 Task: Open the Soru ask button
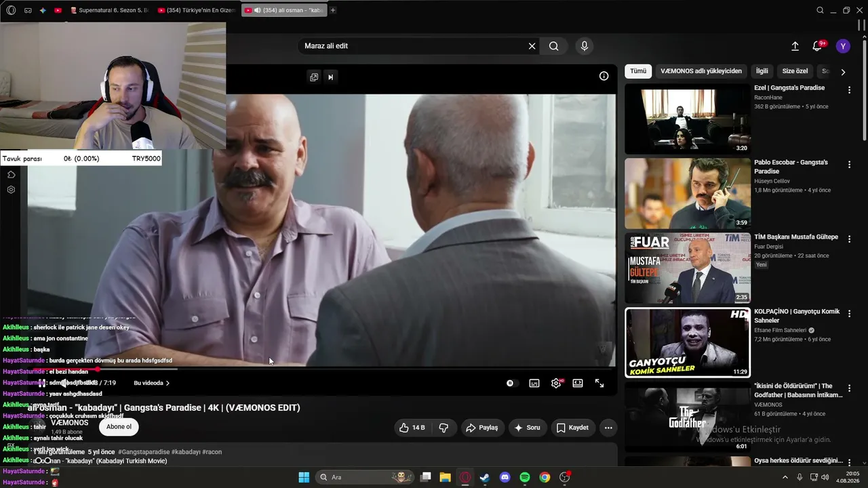[527, 428]
